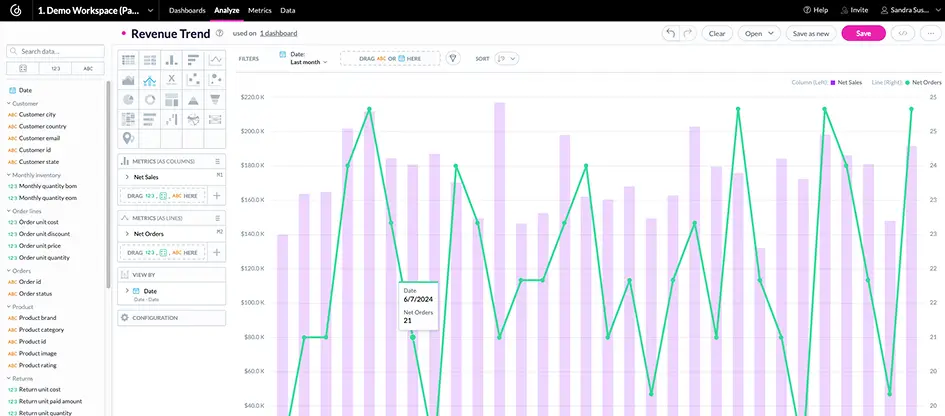
Task: Go to the Dashboards tab
Action: click(x=187, y=10)
